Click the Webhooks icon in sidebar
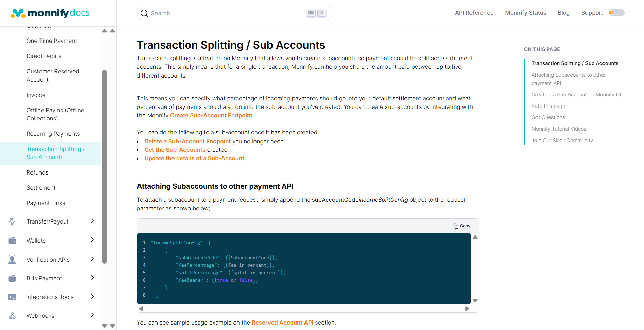The width and height of the screenshot is (644, 330). tap(12, 316)
